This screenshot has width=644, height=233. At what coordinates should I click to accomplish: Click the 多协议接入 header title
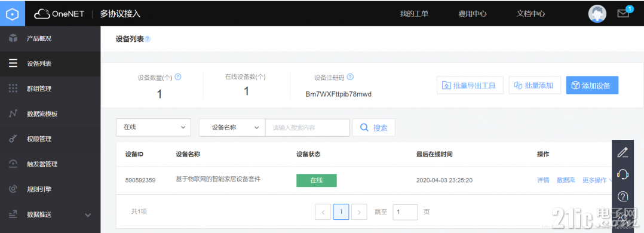click(120, 14)
